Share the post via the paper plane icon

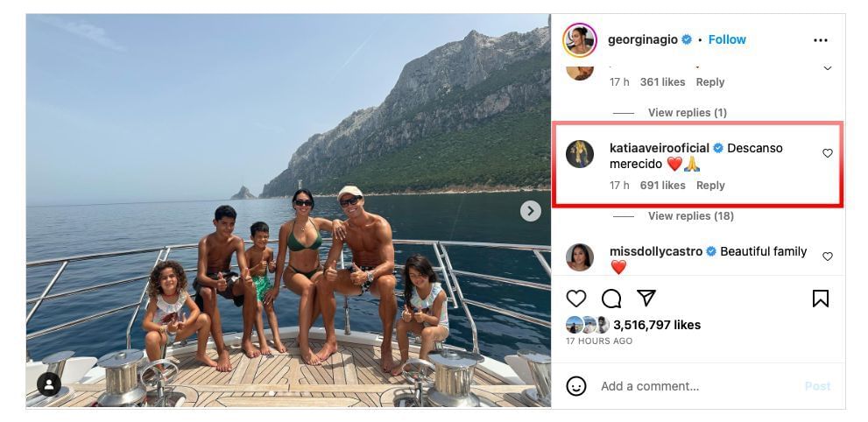point(646,299)
